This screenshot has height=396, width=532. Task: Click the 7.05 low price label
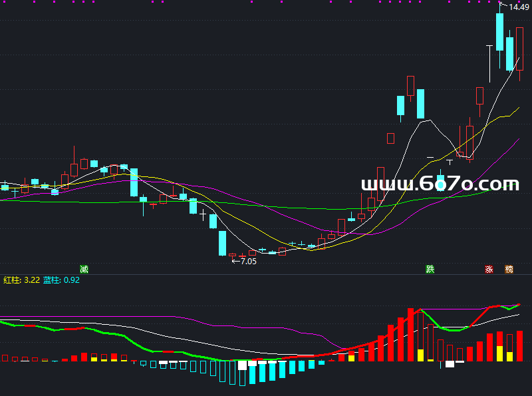[248, 262]
